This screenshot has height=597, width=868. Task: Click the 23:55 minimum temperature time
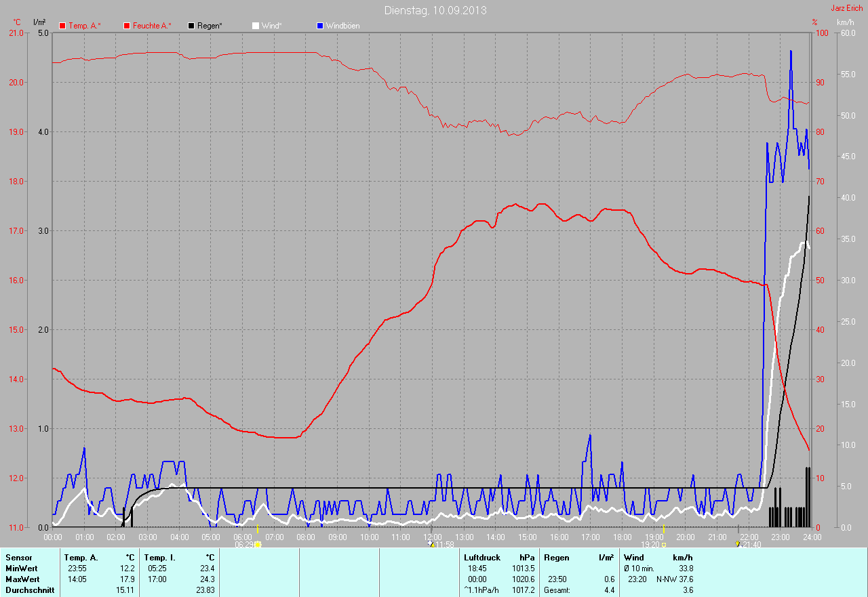[77, 569]
